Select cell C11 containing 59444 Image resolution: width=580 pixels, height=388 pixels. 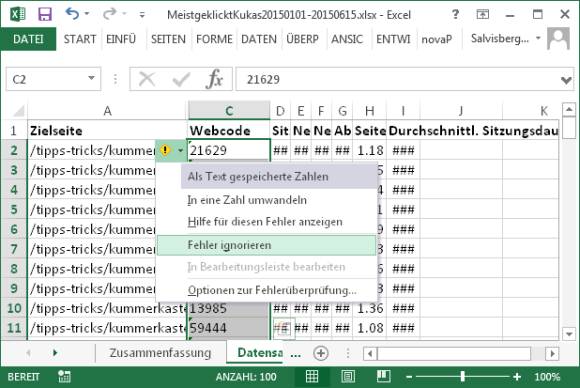[x=229, y=328]
